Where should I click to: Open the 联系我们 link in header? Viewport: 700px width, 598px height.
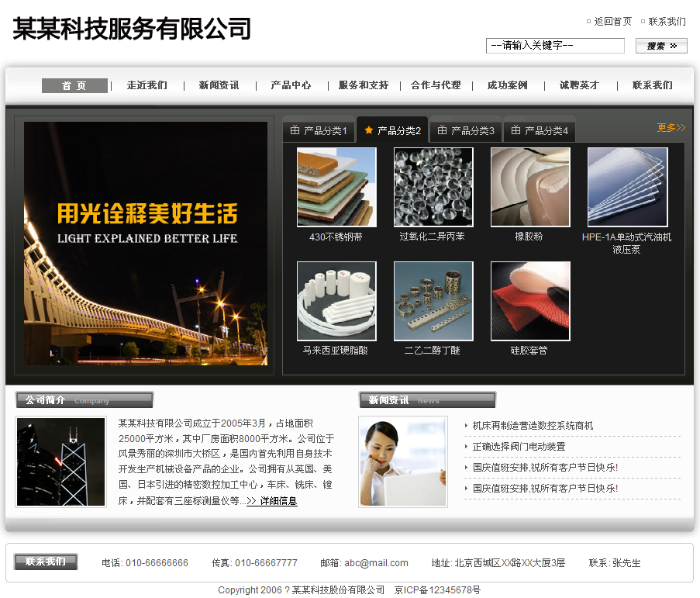click(x=667, y=22)
